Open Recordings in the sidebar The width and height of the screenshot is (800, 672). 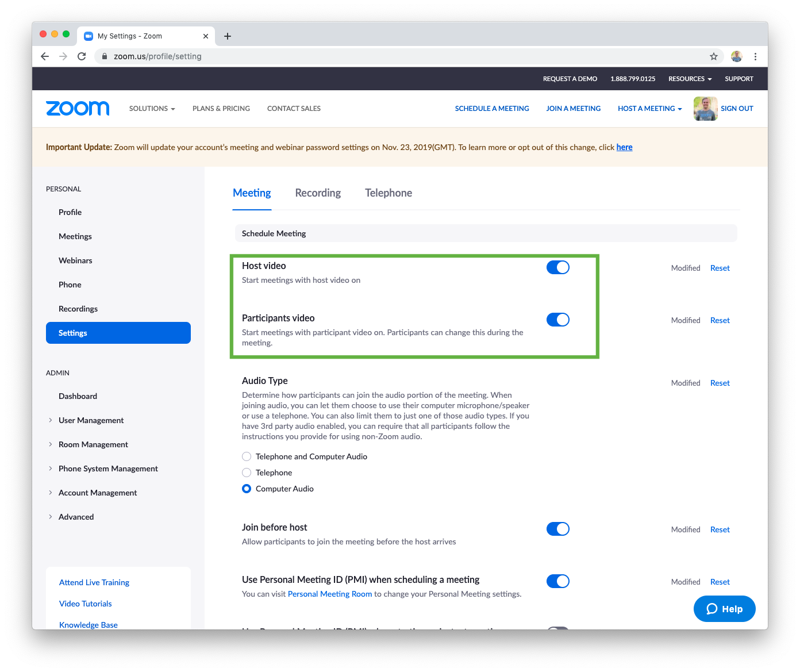point(78,309)
